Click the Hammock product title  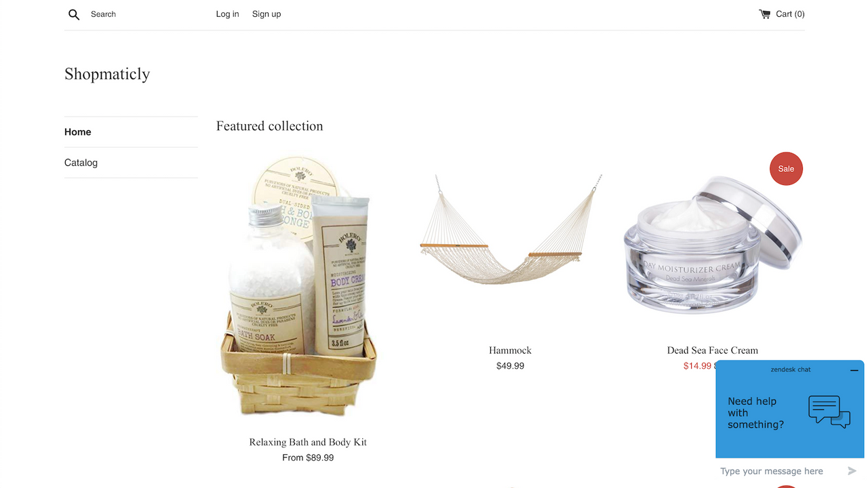pos(510,350)
